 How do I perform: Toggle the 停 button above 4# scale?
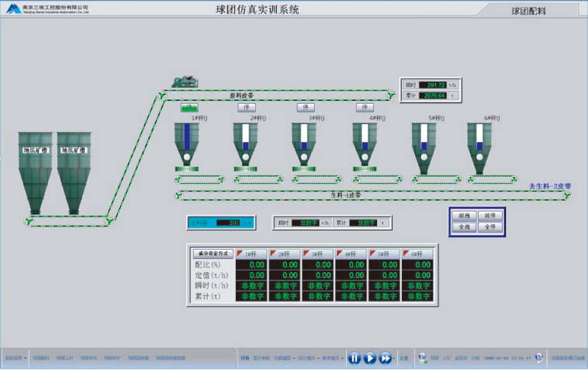(x=364, y=107)
